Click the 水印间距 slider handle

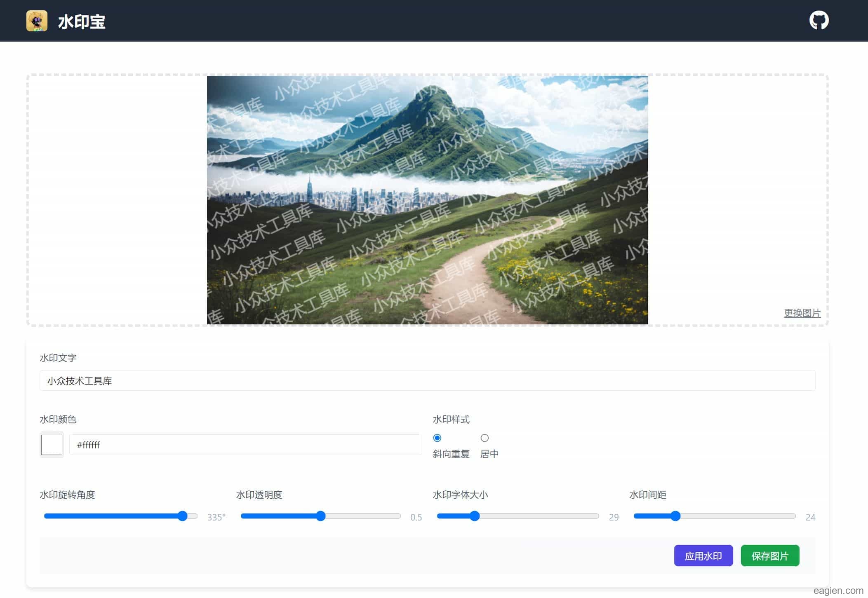tap(675, 516)
